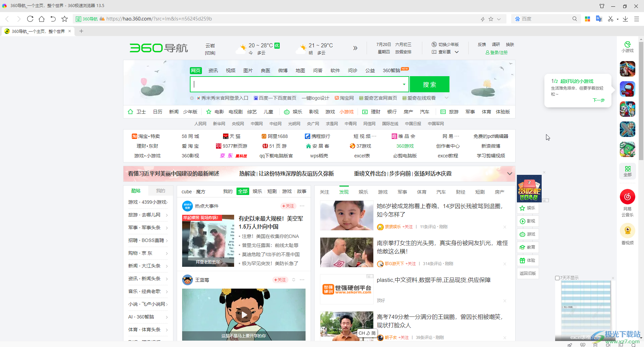Select the 360智脑 search tab

391,70
